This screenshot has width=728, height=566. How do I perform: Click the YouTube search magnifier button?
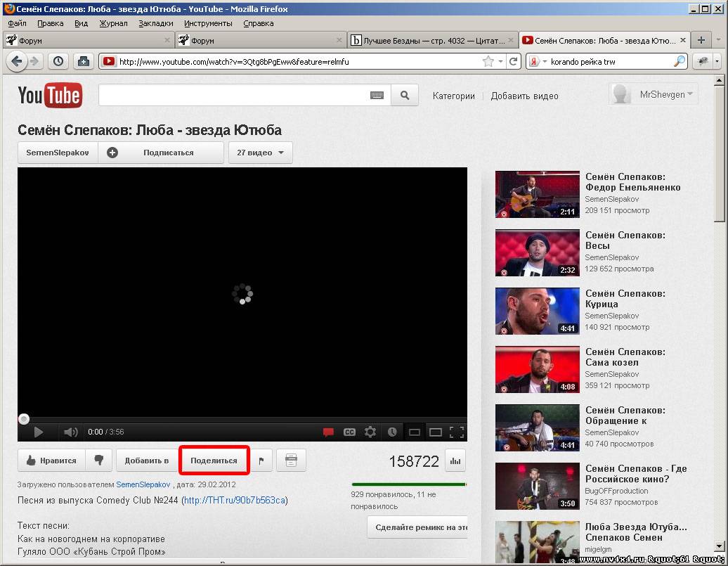[405, 95]
